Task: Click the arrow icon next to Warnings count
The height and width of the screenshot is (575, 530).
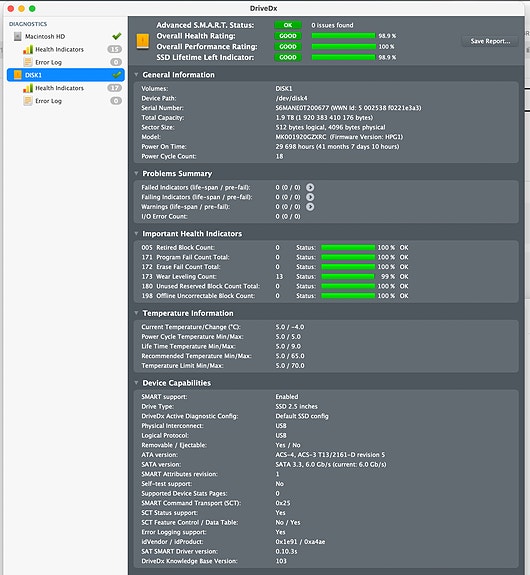Action: (x=310, y=207)
